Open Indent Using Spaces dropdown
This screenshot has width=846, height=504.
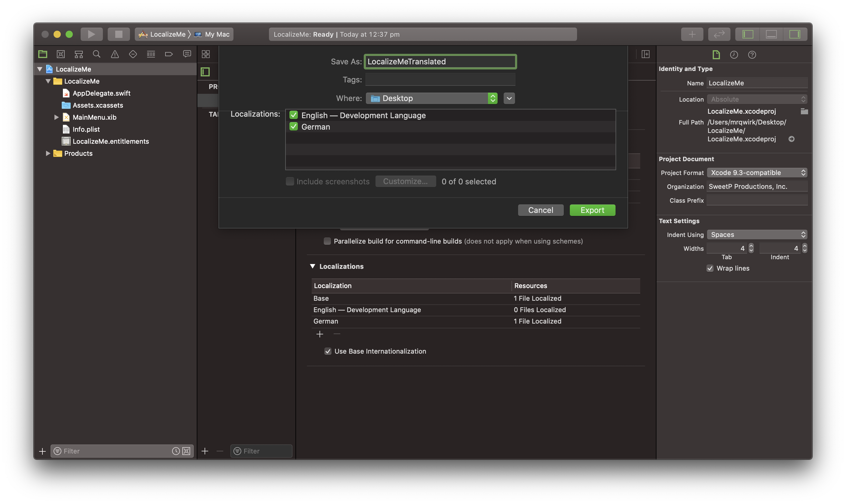tap(757, 235)
